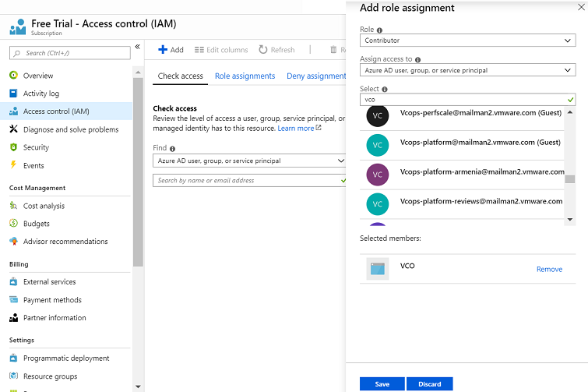Click Remove link next to VCO
Image resolution: width=588 pixels, height=392 pixels.
tap(549, 270)
